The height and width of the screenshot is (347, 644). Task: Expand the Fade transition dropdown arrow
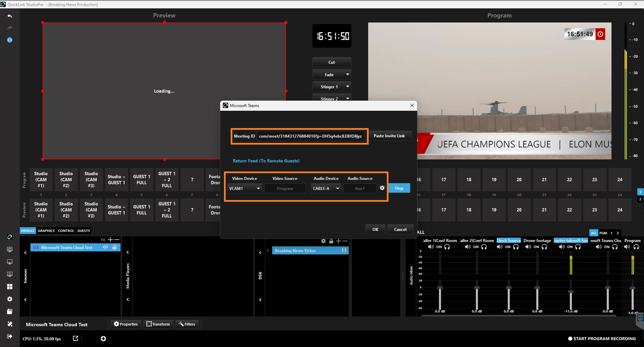[348, 74]
